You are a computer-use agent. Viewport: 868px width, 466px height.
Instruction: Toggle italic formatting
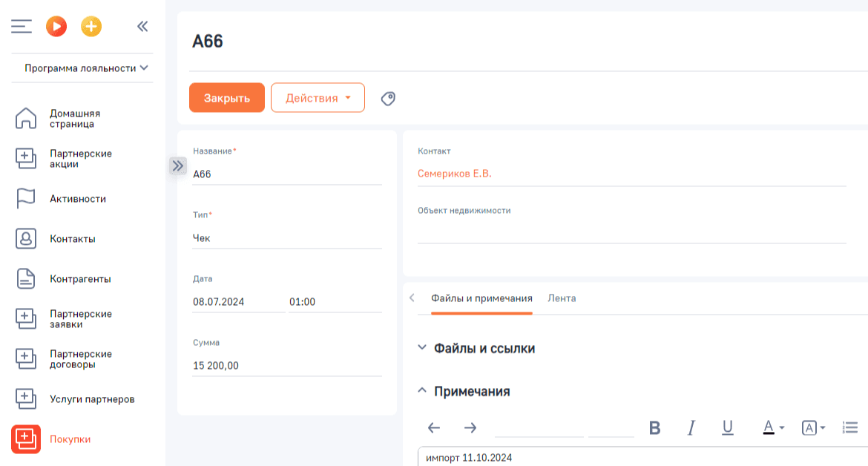point(691,428)
